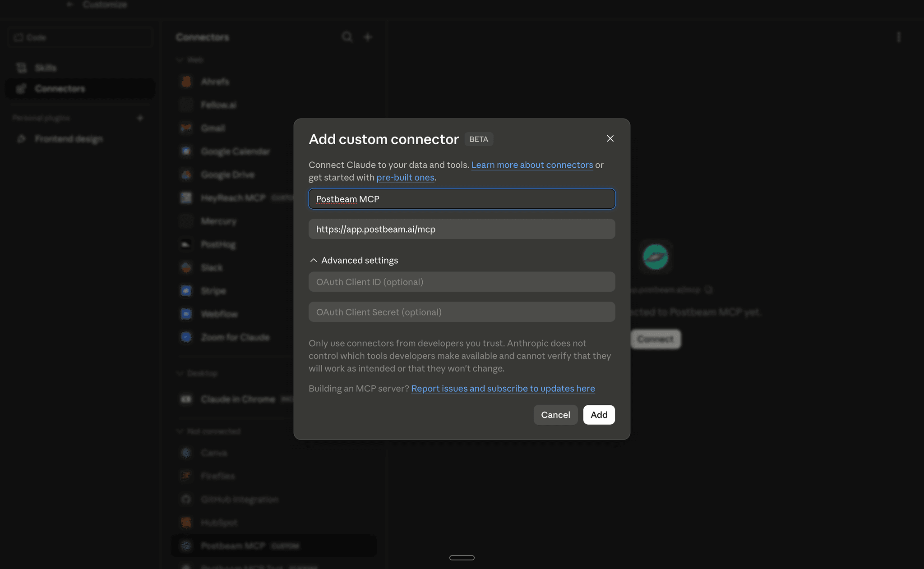This screenshot has height=569, width=924.
Task: Click the back arrow beside Customize
Action: (69, 5)
